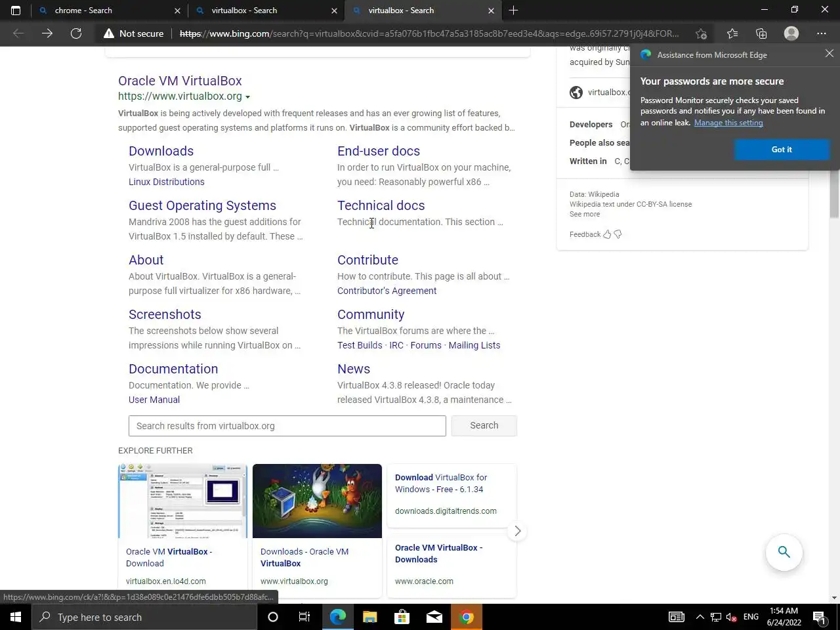Click the browser address bar URL

click(429, 33)
